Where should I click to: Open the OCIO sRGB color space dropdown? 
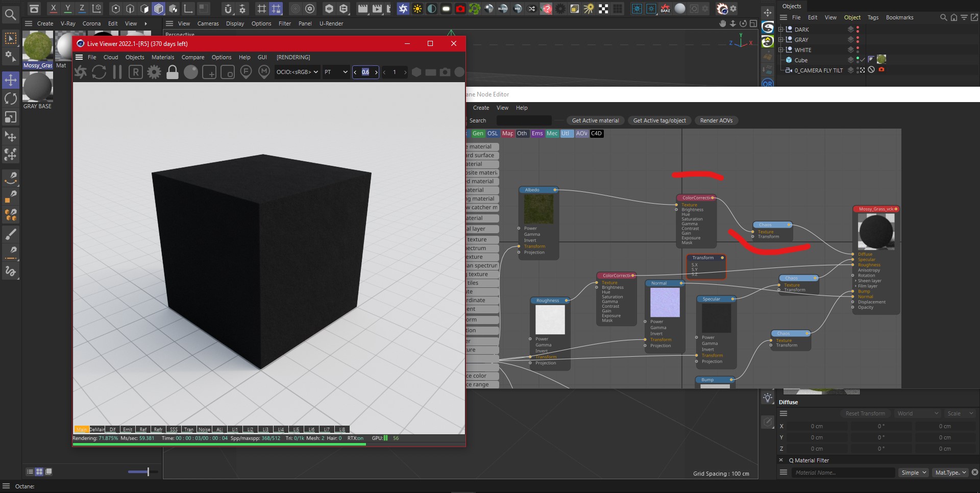[297, 72]
